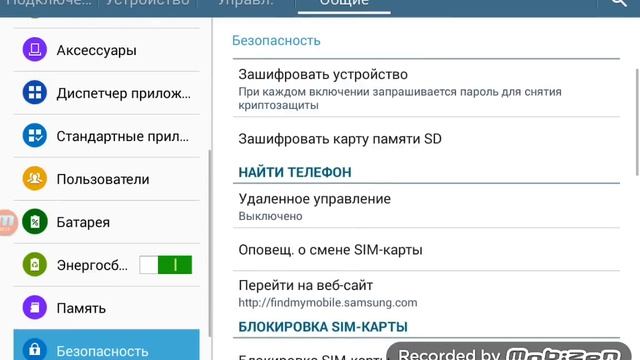Viewport: 640px width, 360px height.
Task: Tap the Пользователи orange users icon
Action: 35,178
